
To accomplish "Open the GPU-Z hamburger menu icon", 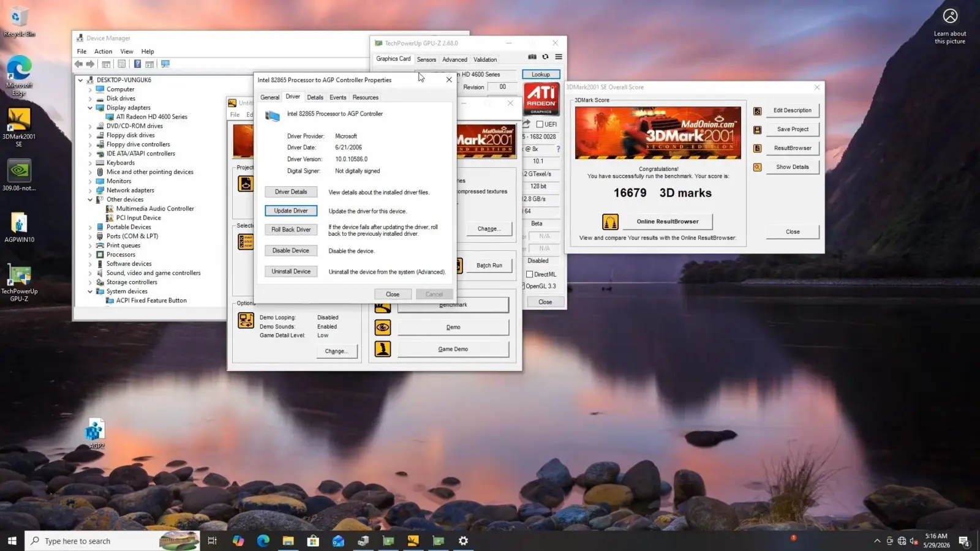I will point(559,57).
